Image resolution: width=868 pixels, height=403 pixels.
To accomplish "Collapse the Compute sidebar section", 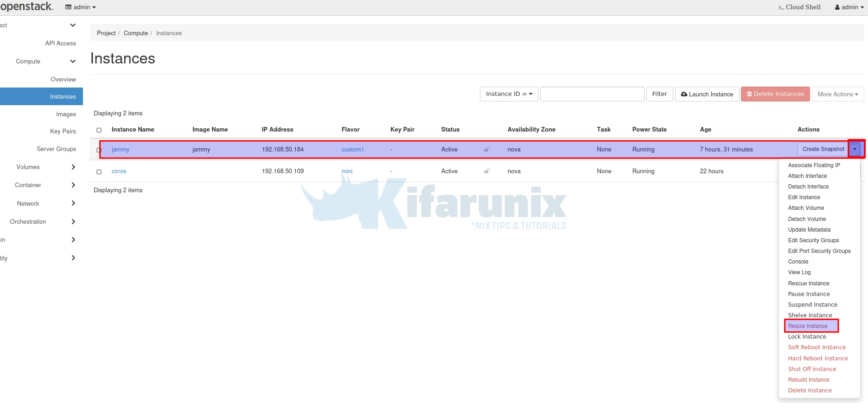I will (45, 61).
